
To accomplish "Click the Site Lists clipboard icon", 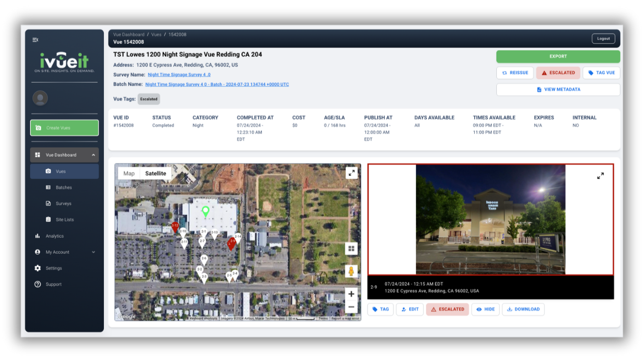I will point(48,219).
